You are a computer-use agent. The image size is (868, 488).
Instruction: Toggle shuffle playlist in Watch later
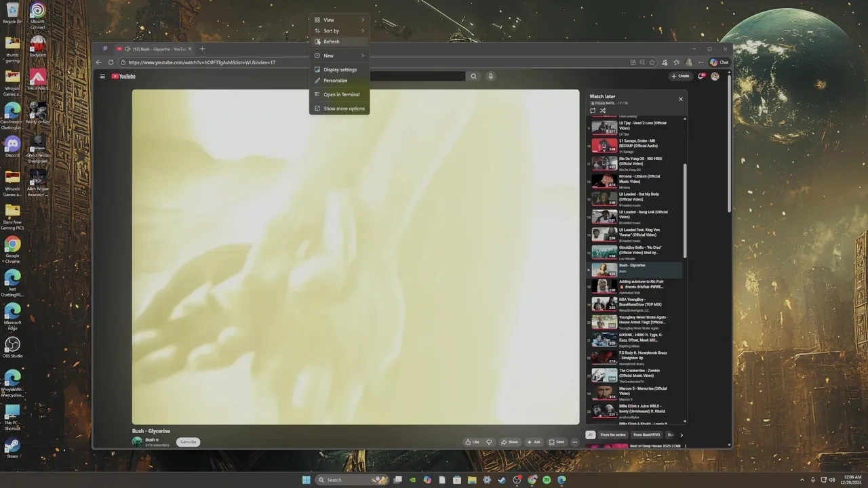(x=602, y=110)
